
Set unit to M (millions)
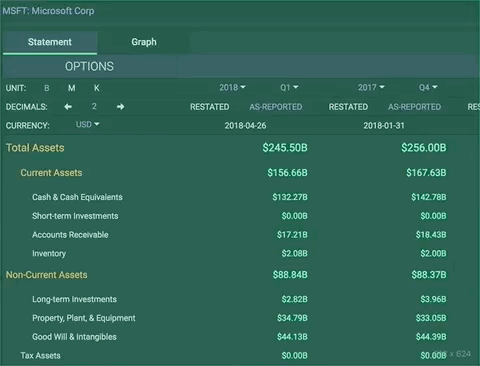(x=72, y=88)
